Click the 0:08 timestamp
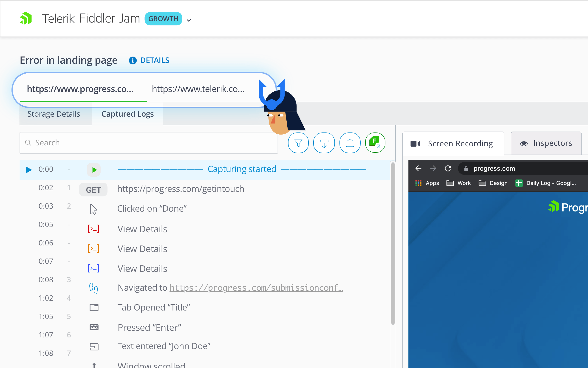Screen dimensions: 588x368 coord(46,280)
